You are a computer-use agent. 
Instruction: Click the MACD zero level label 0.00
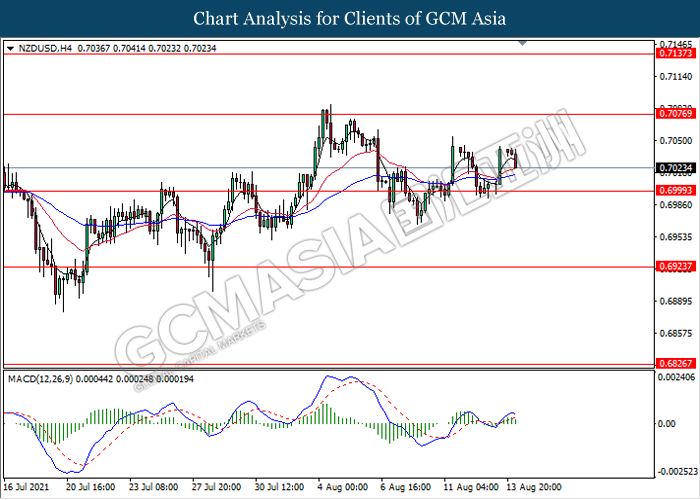[x=667, y=423]
